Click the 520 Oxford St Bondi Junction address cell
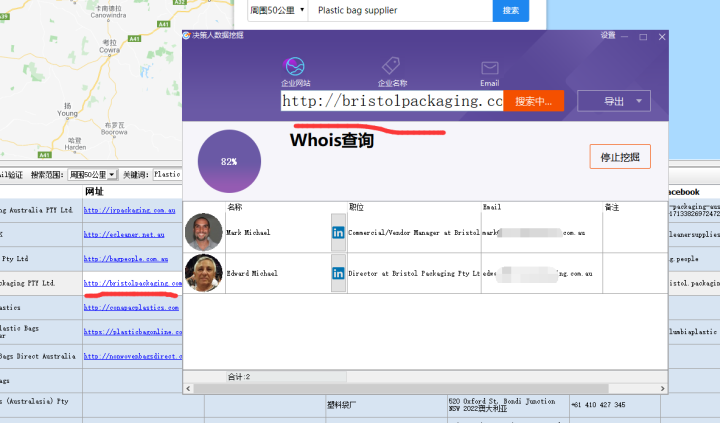This screenshot has width=720, height=423. 508,405
